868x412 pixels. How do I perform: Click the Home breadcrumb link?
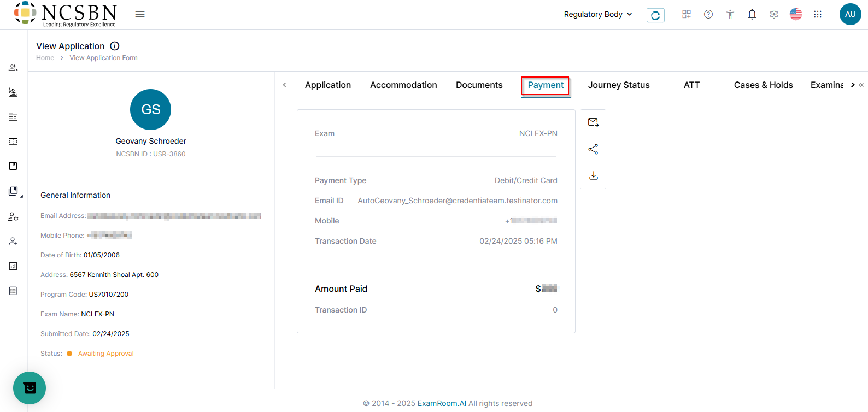point(45,58)
